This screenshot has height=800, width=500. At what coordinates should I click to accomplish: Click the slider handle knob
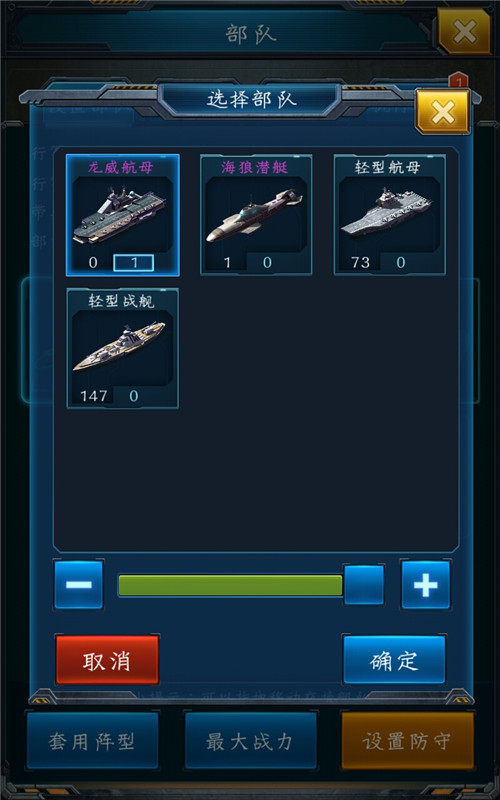(364, 585)
